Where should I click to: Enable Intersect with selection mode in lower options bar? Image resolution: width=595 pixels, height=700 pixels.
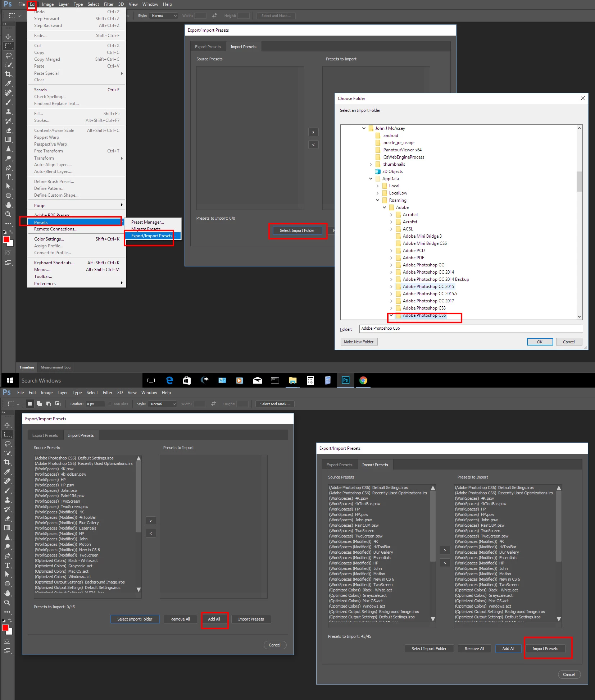point(58,404)
